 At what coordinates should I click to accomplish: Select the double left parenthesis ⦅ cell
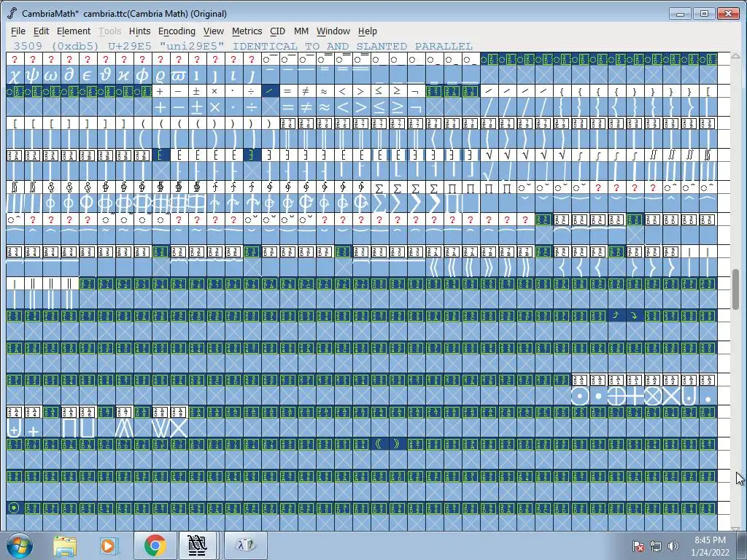(379, 444)
